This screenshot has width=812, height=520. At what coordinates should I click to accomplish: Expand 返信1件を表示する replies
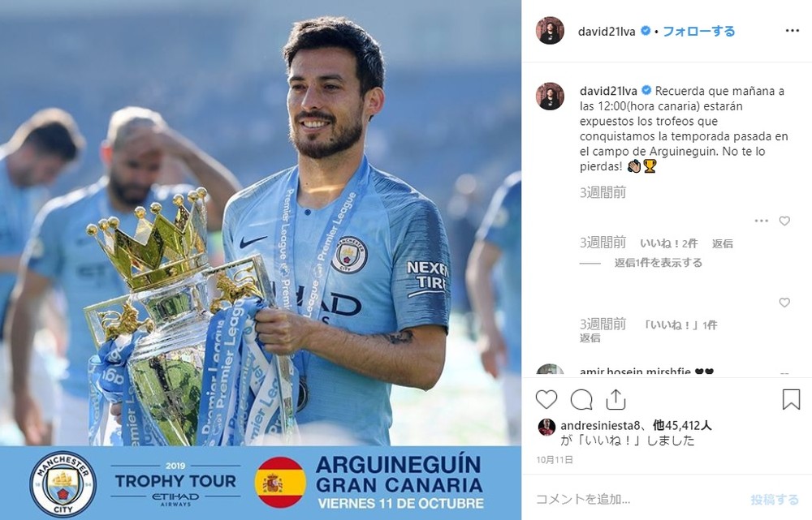tap(659, 263)
